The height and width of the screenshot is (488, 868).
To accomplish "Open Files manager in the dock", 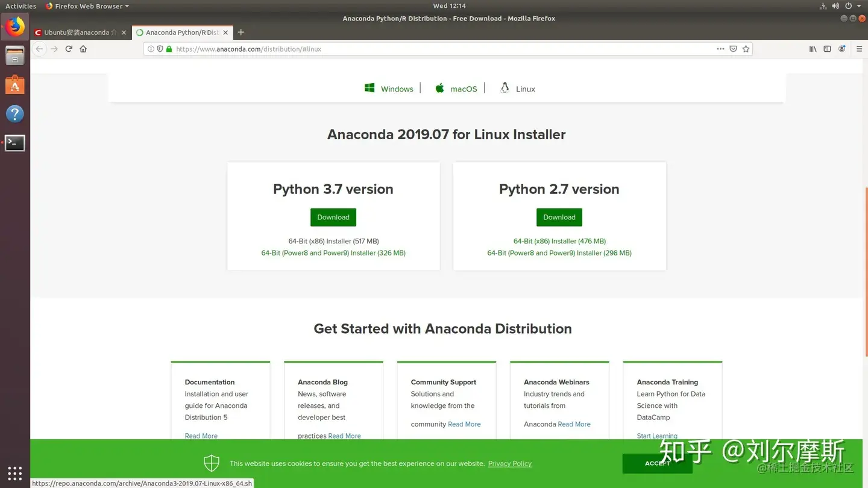I will click(x=15, y=56).
